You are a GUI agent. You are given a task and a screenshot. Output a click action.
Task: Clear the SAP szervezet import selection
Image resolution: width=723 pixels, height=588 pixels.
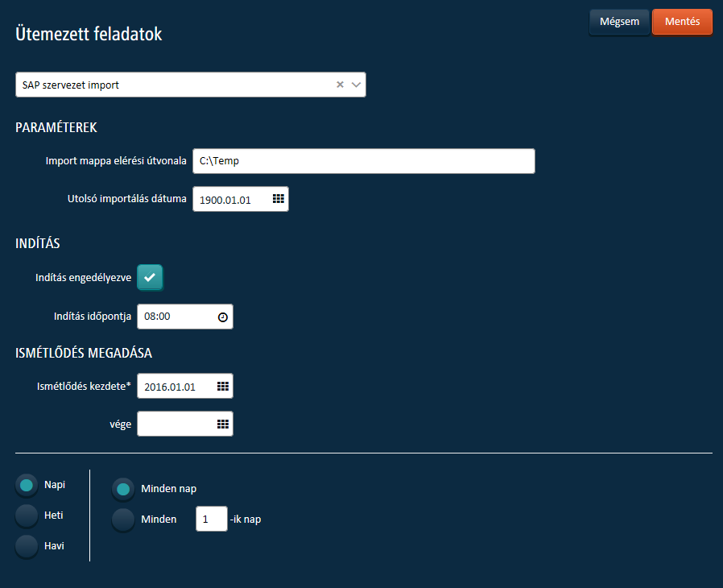(x=340, y=85)
